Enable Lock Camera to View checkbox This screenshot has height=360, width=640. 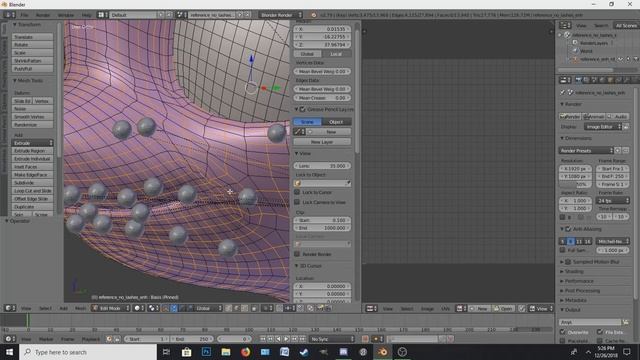[297, 202]
